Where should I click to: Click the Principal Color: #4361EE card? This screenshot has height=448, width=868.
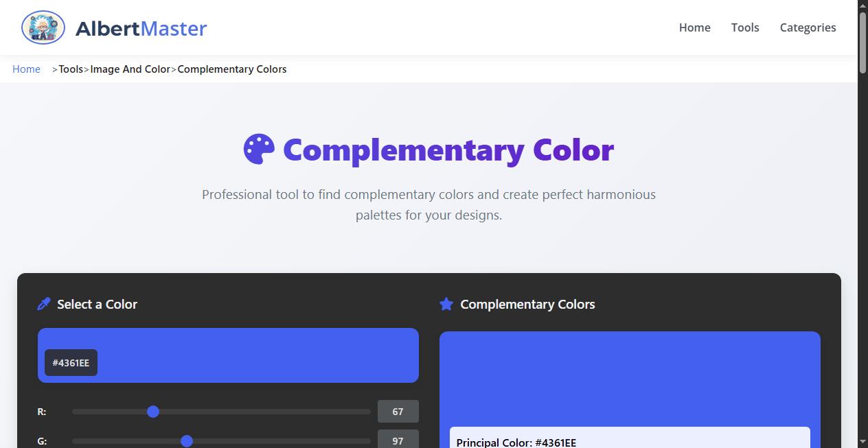(x=630, y=440)
